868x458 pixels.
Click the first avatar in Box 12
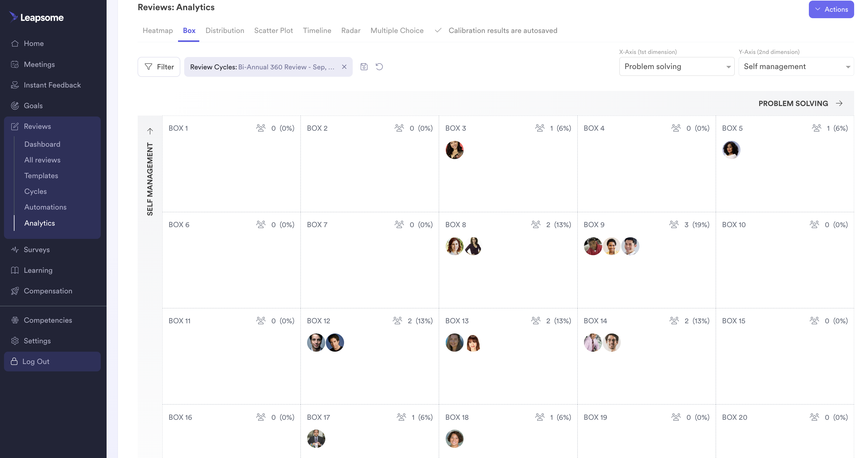tap(316, 343)
